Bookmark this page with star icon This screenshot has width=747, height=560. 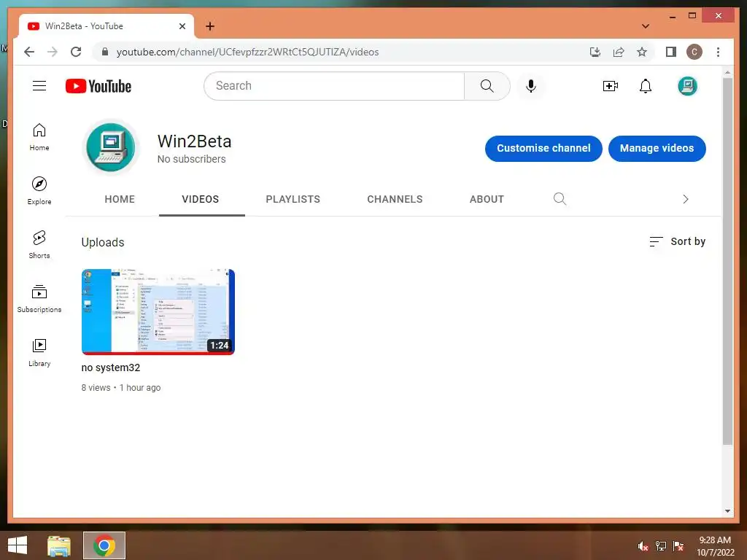click(642, 52)
